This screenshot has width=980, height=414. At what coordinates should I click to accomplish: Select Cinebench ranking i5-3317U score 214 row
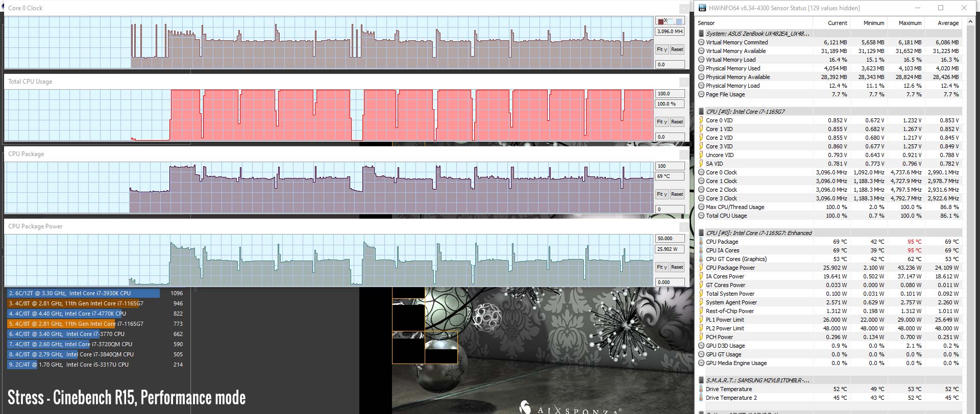(x=96, y=365)
